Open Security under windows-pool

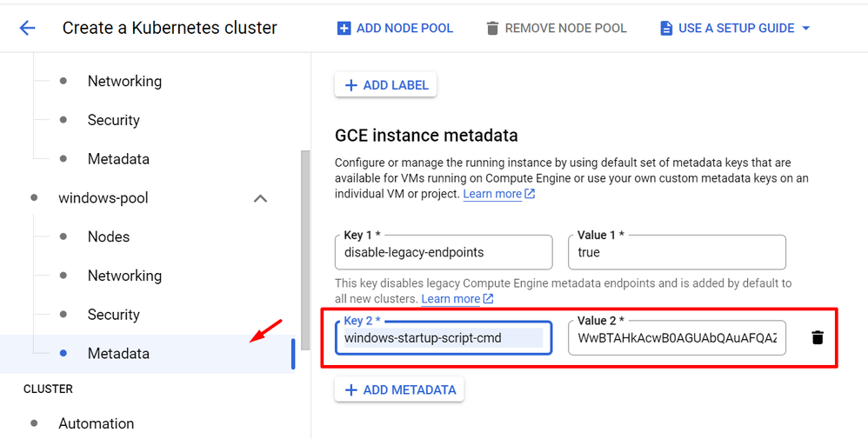pyautogui.click(x=113, y=315)
